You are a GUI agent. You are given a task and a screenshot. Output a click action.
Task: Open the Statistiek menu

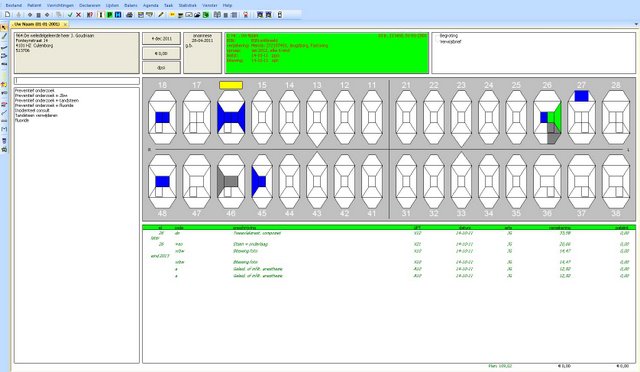point(187,5)
